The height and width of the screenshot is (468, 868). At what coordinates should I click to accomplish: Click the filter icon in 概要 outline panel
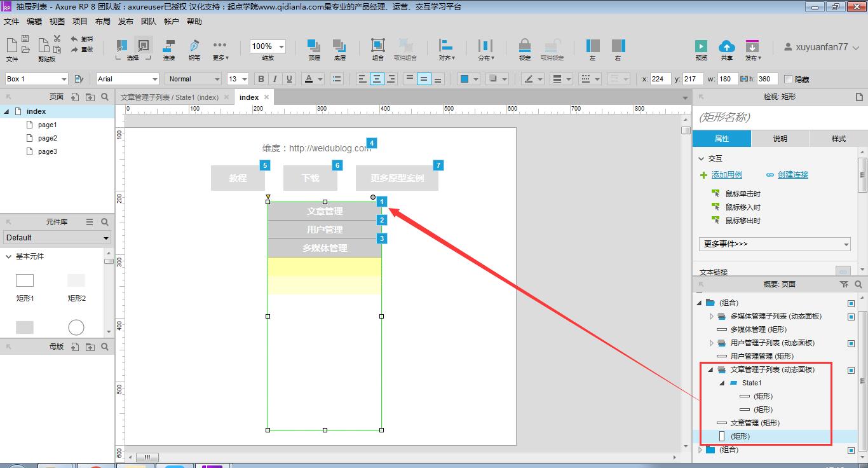point(844,284)
